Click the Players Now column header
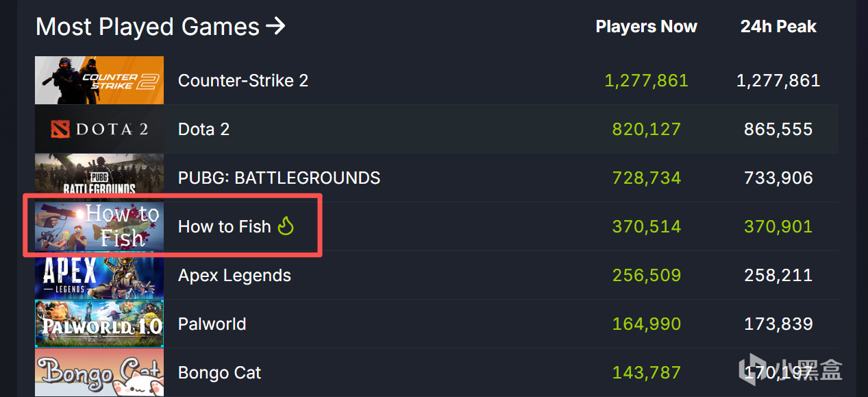868x397 pixels. coord(646,27)
